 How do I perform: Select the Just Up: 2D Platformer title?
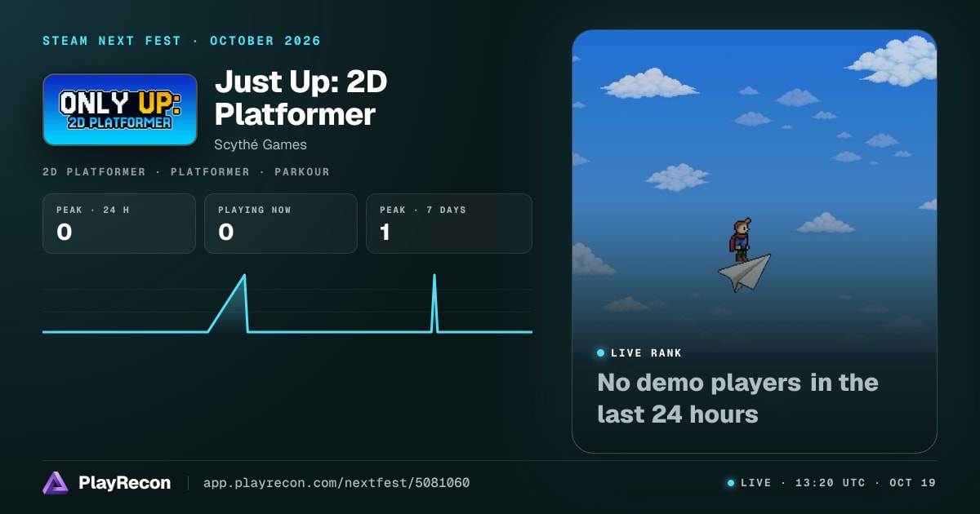tap(301, 98)
